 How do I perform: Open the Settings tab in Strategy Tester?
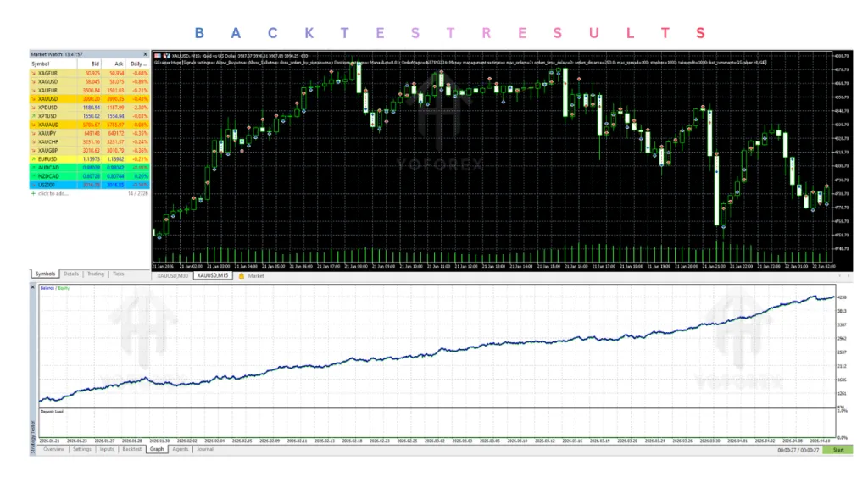[x=82, y=449]
